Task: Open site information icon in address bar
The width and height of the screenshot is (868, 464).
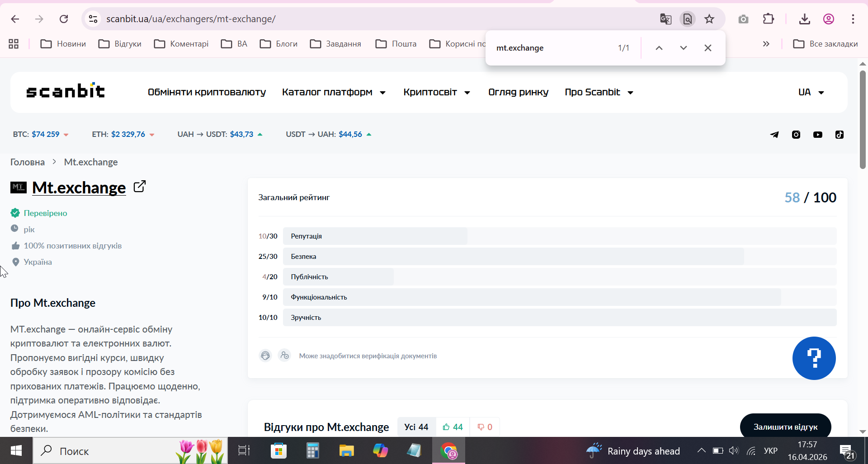Action: point(93,19)
